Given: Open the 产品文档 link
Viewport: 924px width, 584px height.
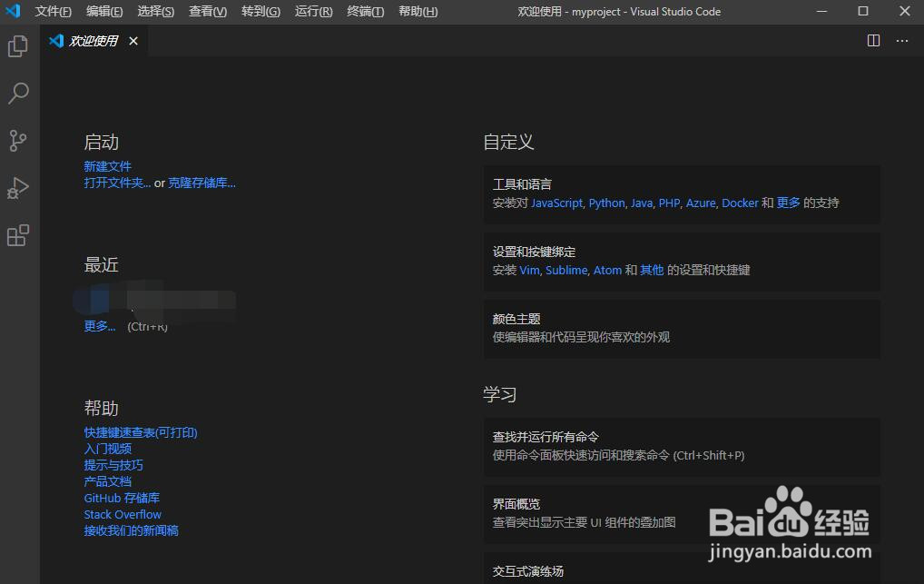Looking at the screenshot, I should (x=107, y=481).
